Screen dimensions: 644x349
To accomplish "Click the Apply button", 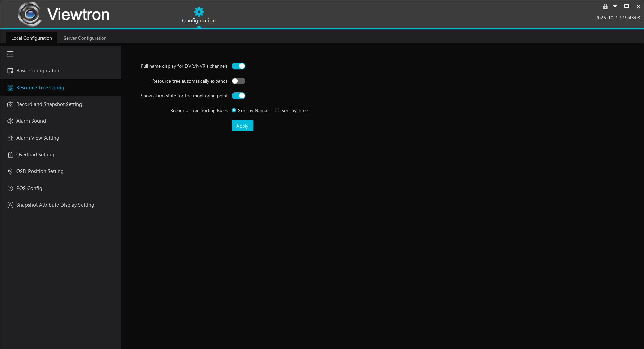I will point(243,126).
